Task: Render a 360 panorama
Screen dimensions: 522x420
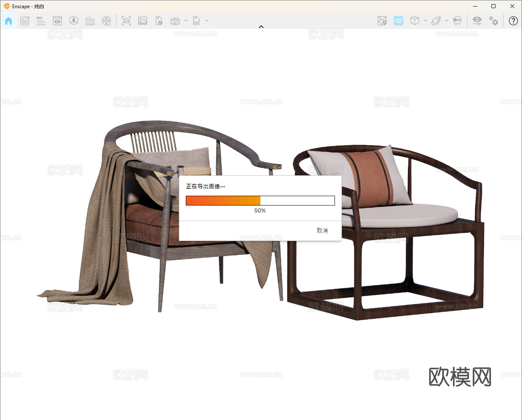Action: tap(175, 21)
